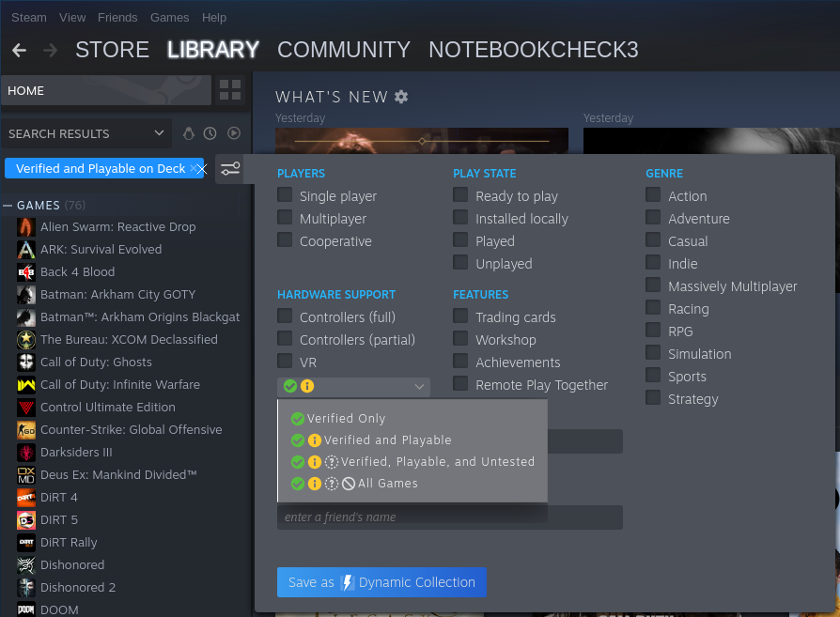Image resolution: width=840 pixels, height=617 pixels.
Task: Check the Unplayed play state
Action: click(x=460, y=262)
